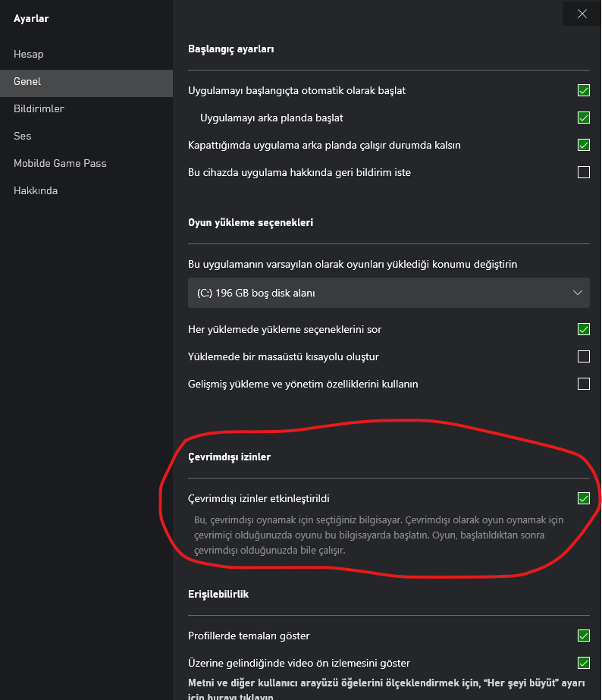Close the Ayarlar settings window

[582, 14]
